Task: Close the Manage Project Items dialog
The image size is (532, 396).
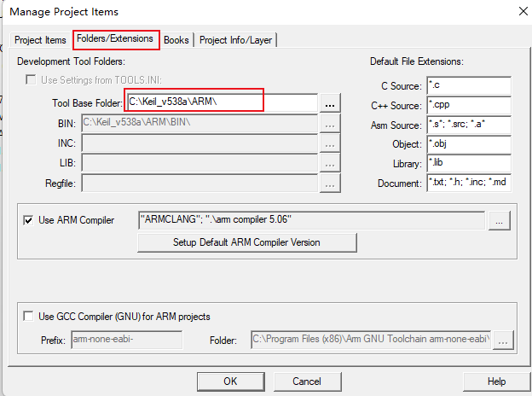Action: (x=521, y=11)
